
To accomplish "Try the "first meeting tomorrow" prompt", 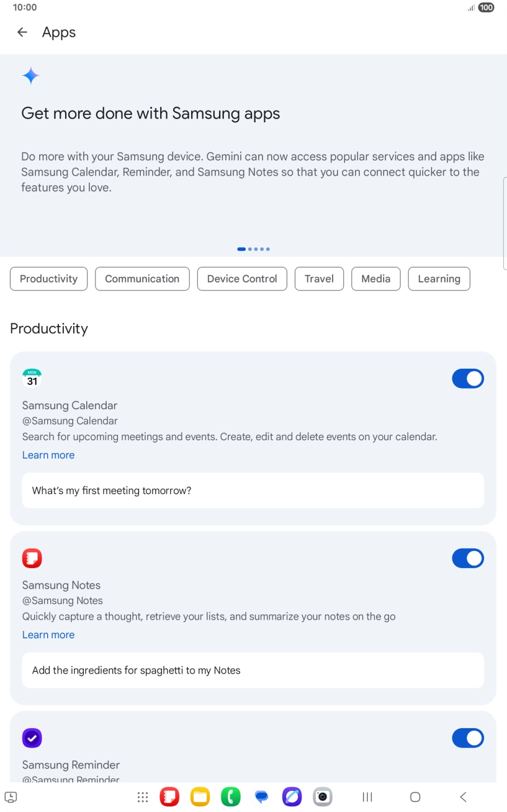I will pyautogui.click(x=253, y=490).
